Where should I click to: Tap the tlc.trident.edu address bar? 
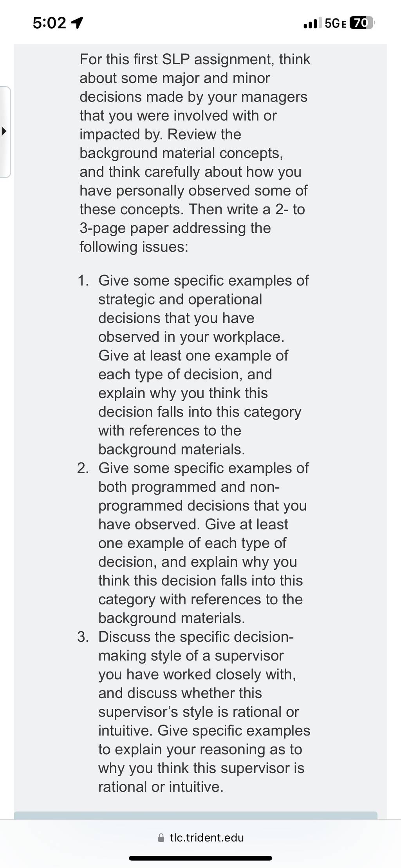[200, 837]
